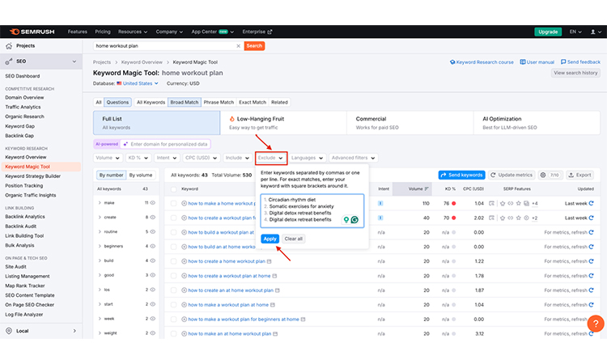Click Send keywords button
Image resolution: width=607 pixels, height=364 pixels.
point(461,175)
